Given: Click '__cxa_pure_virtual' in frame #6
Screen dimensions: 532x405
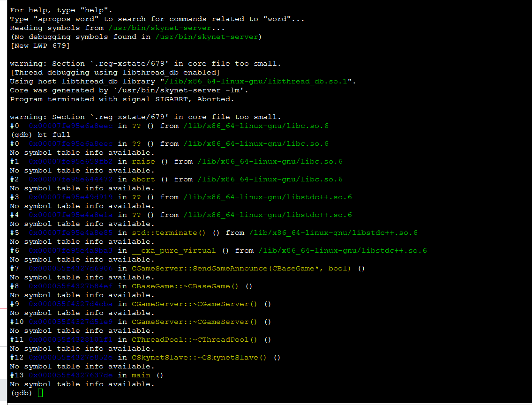Looking at the screenshot, I should [174, 250].
